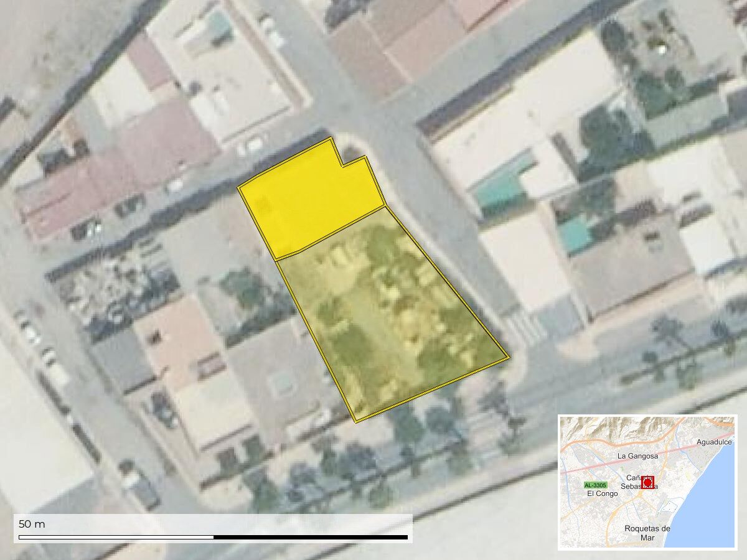Click the "La Gangosa" label in overview map
The image size is (747, 560).
[637, 455]
